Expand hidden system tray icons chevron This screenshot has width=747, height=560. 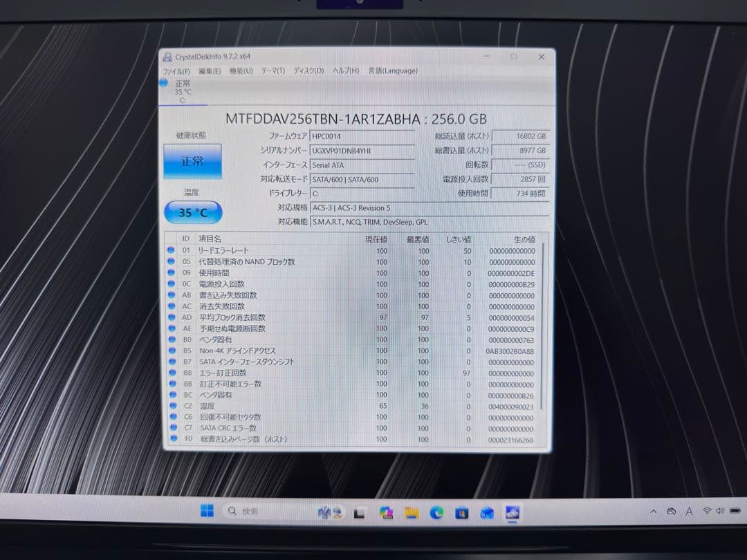654,512
